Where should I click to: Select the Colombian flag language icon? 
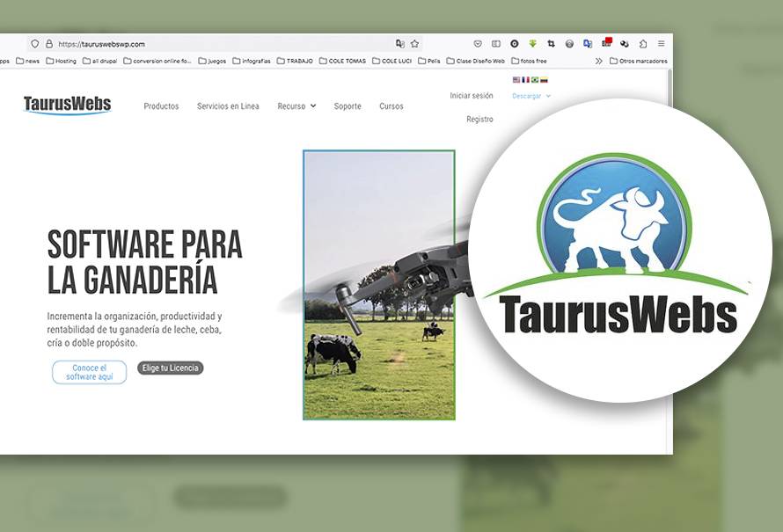(x=544, y=79)
